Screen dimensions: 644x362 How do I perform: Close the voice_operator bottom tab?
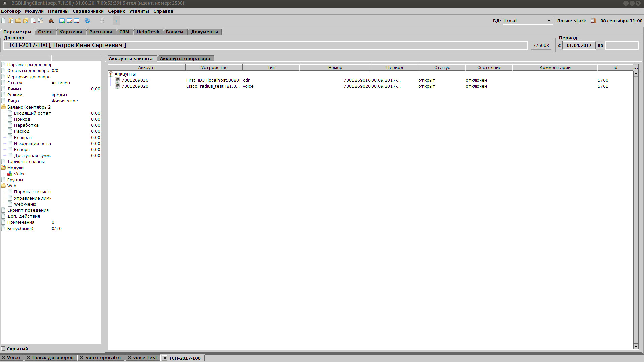[x=81, y=357]
